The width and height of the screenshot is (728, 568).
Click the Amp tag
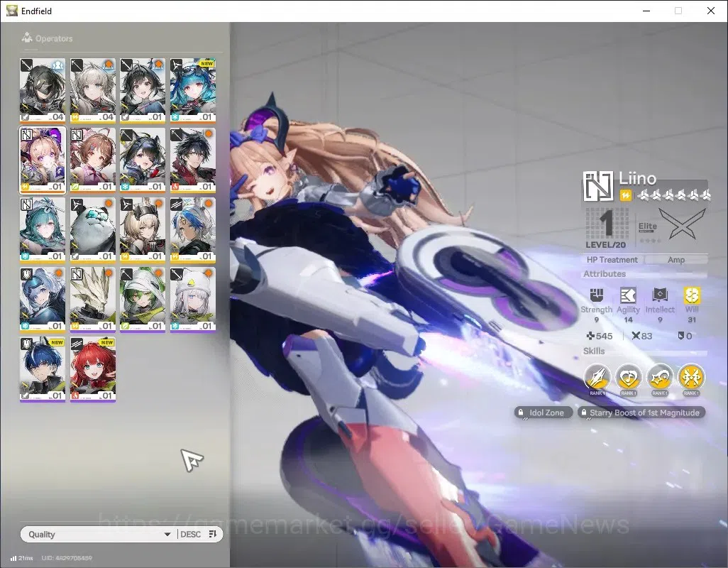pos(676,260)
